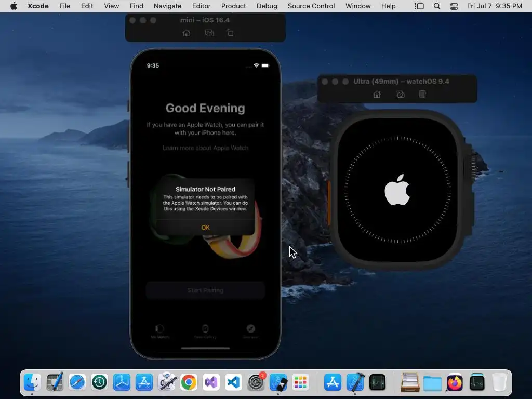Click the Wi-Fi indicator in iPhone status bar
Image resolution: width=532 pixels, height=399 pixels.
pyautogui.click(x=257, y=65)
